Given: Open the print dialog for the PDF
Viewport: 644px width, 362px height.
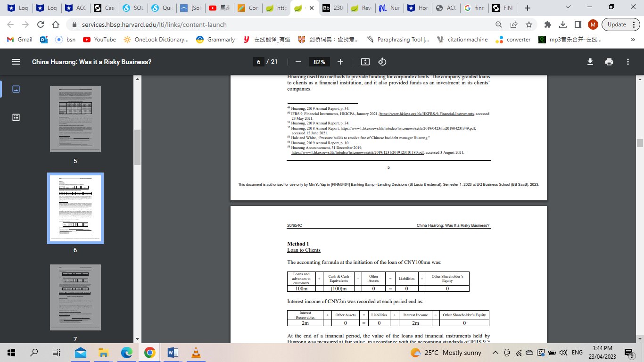Looking at the screenshot, I should 609,61.
